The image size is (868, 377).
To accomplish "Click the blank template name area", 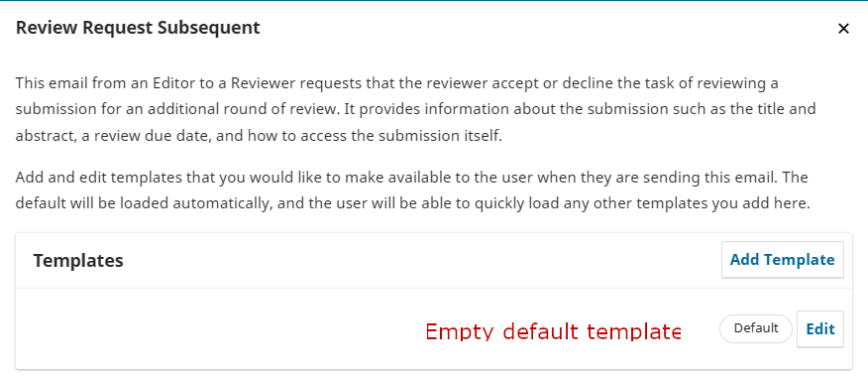I will [x=221, y=328].
